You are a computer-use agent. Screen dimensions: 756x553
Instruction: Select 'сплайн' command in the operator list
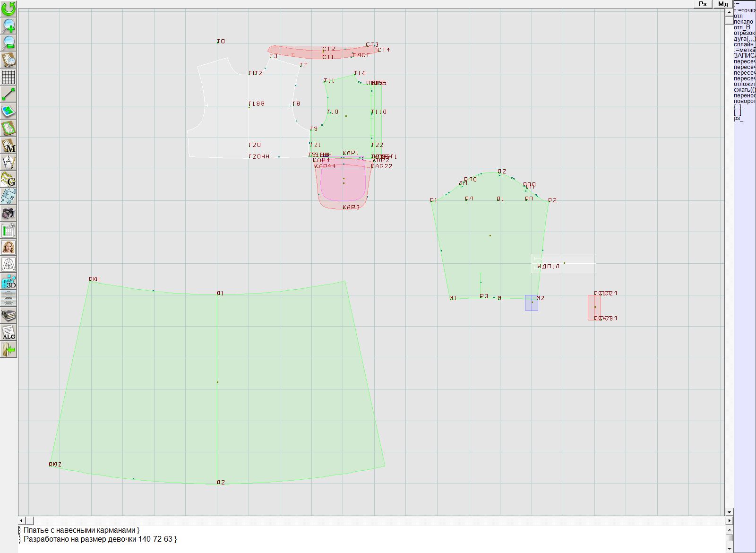point(744,44)
